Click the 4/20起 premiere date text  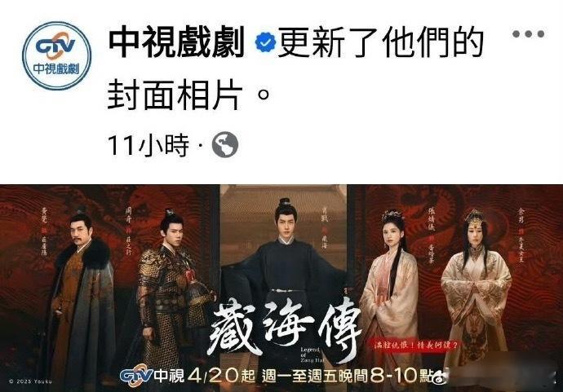click(221, 376)
